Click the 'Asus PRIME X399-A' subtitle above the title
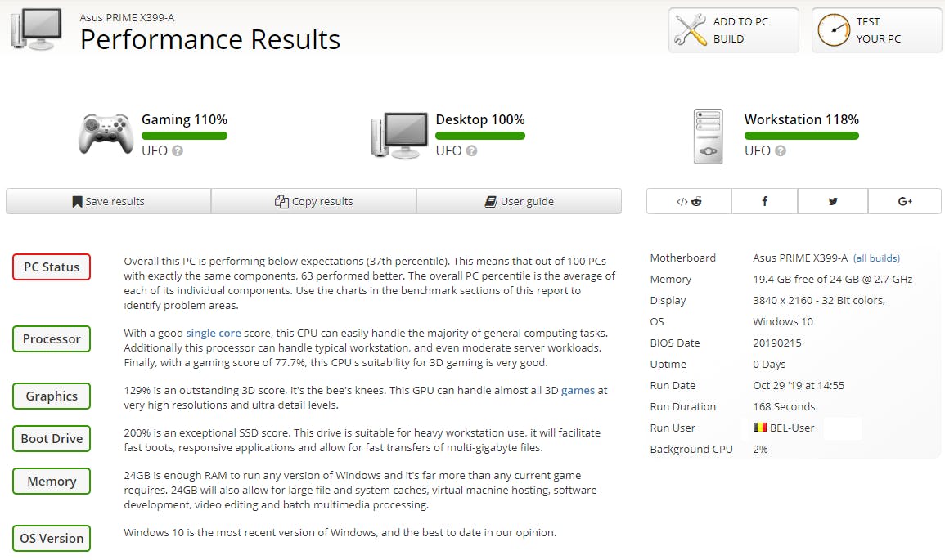The width and height of the screenshot is (945, 560). click(x=127, y=17)
